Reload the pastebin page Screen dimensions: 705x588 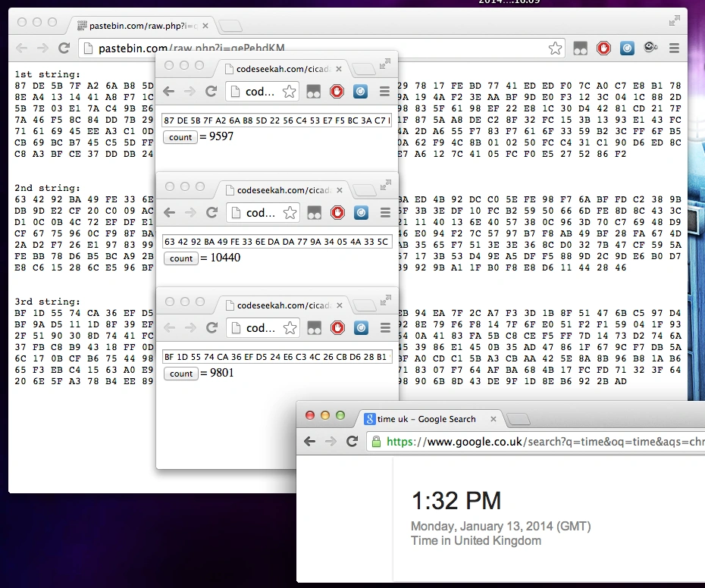click(64, 48)
